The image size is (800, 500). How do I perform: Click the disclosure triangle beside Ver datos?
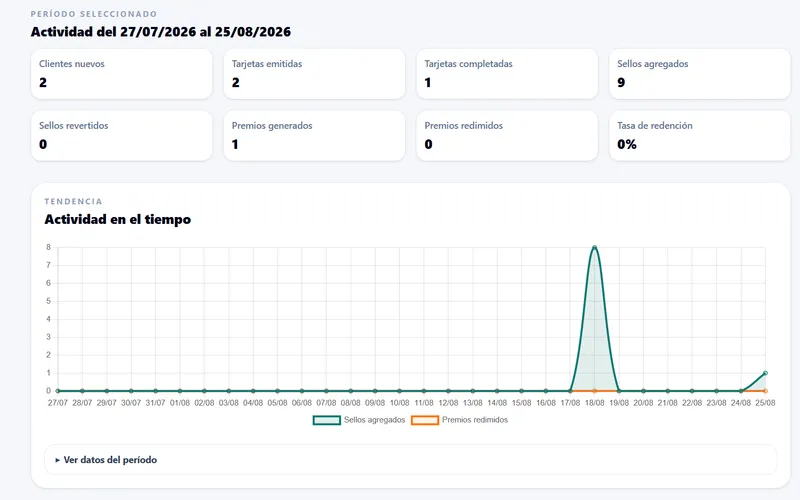click(58, 460)
